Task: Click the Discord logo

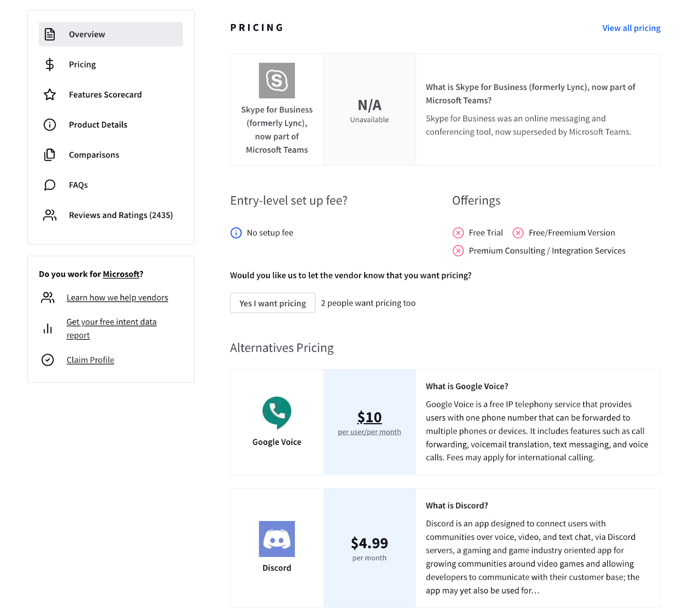Action: (277, 539)
